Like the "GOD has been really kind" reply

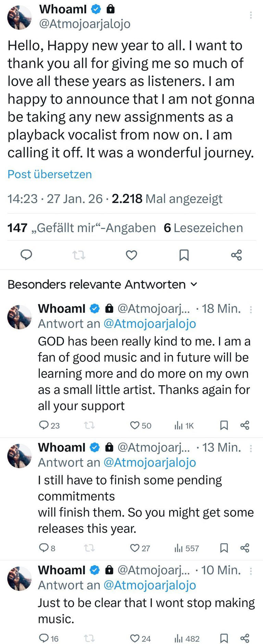coord(135,425)
